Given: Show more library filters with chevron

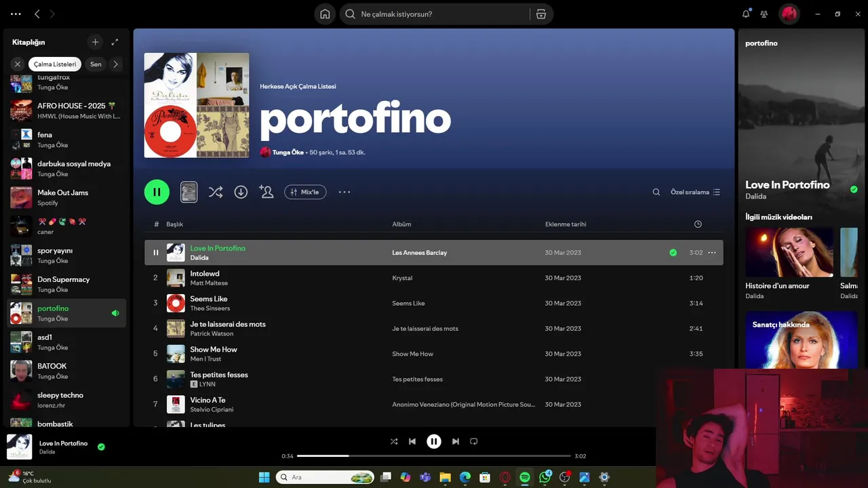Looking at the screenshot, I should pyautogui.click(x=115, y=64).
